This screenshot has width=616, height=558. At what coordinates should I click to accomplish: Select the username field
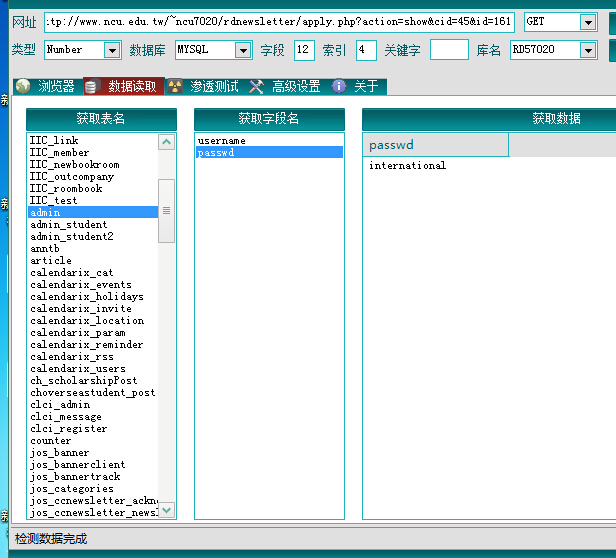pyautogui.click(x=269, y=141)
